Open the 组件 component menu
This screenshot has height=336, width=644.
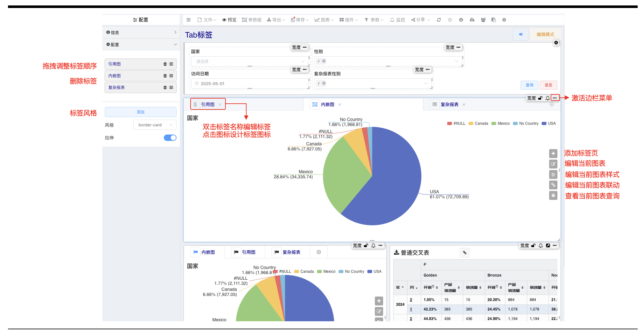click(349, 20)
